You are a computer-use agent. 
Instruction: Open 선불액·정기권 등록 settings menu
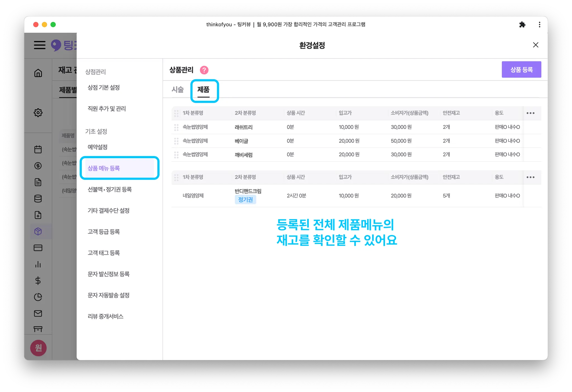pyautogui.click(x=109, y=189)
